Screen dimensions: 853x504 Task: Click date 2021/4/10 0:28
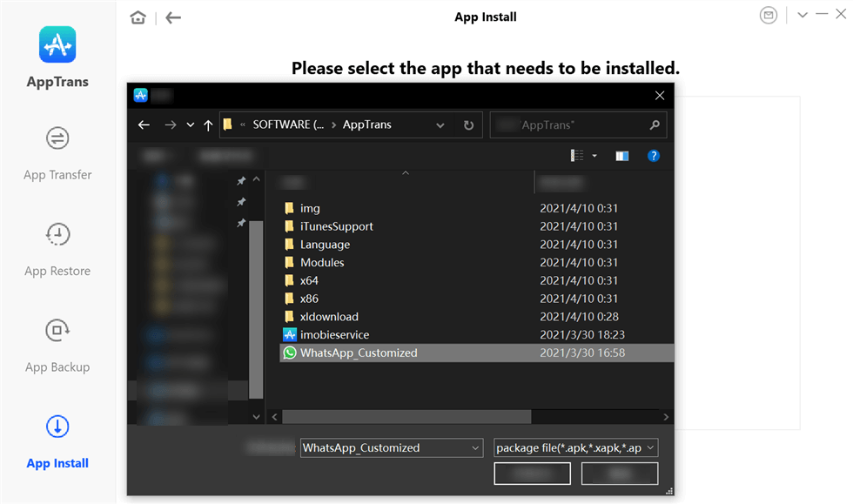pyautogui.click(x=578, y=316)
